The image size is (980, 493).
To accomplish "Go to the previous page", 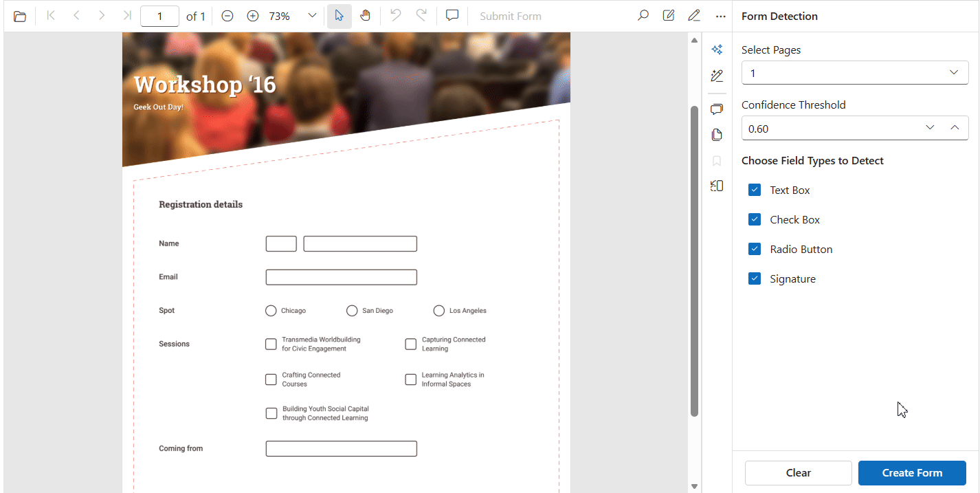I will click(x=76, y=15).
